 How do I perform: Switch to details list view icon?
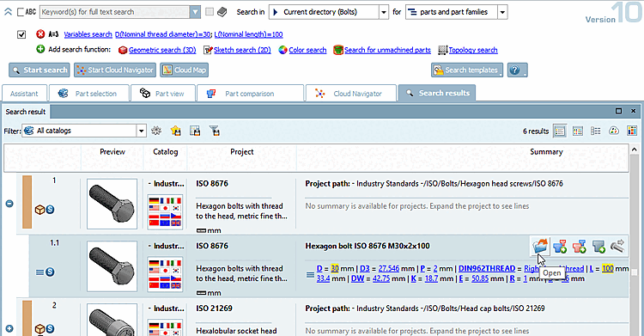point(559,131)
